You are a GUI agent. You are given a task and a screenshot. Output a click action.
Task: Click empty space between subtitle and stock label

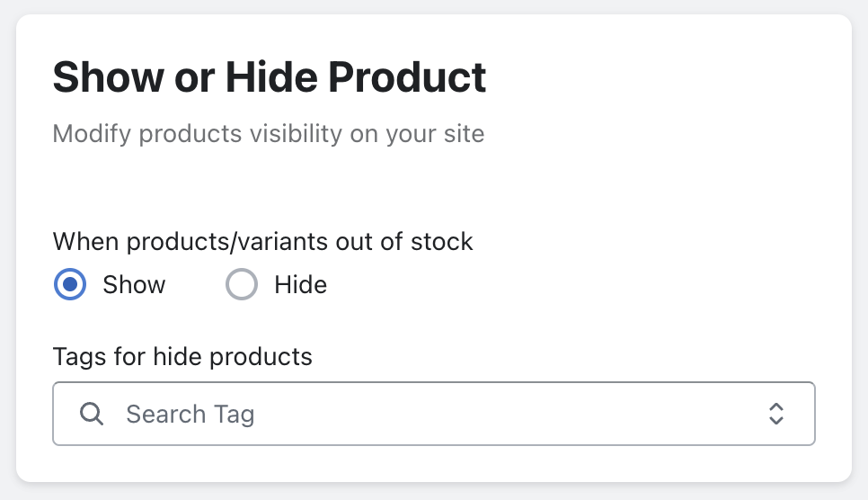359,189
